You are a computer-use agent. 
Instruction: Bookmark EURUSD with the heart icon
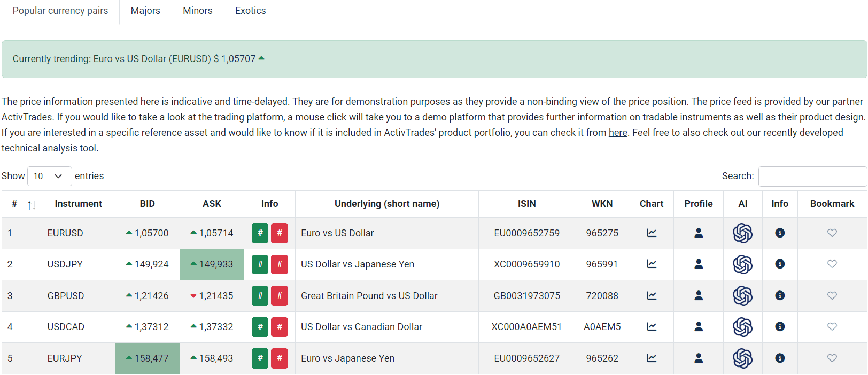[832, 233]
